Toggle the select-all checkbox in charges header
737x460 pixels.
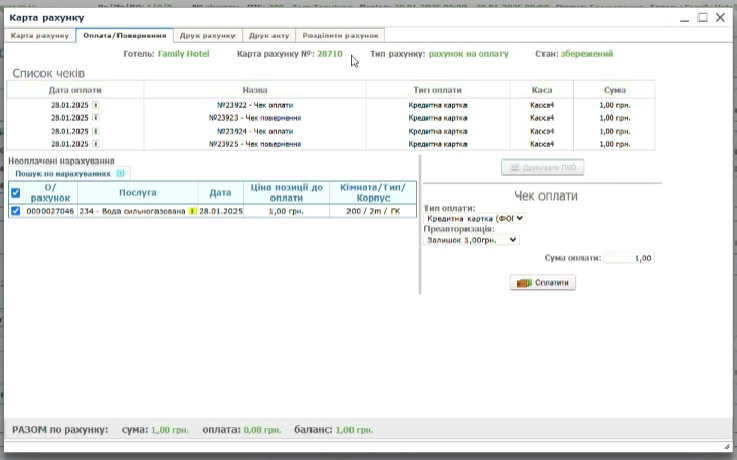click(x=15, y=193)
